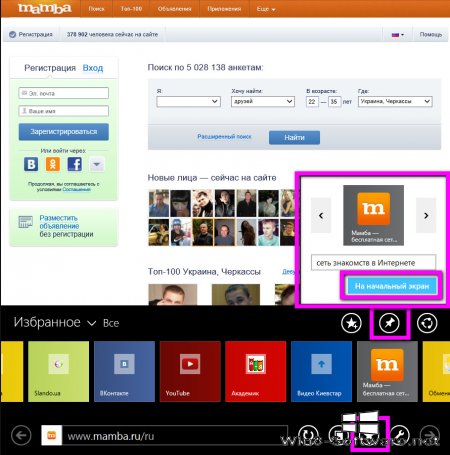Open the Где location dropdown
Image resolution: width=450 pixels, height=455 pixels.
(395, 101)
